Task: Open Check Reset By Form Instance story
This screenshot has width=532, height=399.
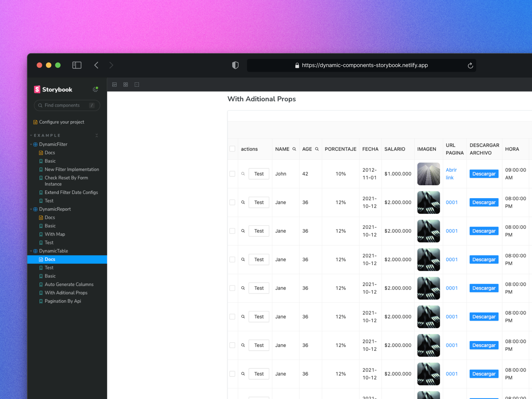Action: pos(66,181)
